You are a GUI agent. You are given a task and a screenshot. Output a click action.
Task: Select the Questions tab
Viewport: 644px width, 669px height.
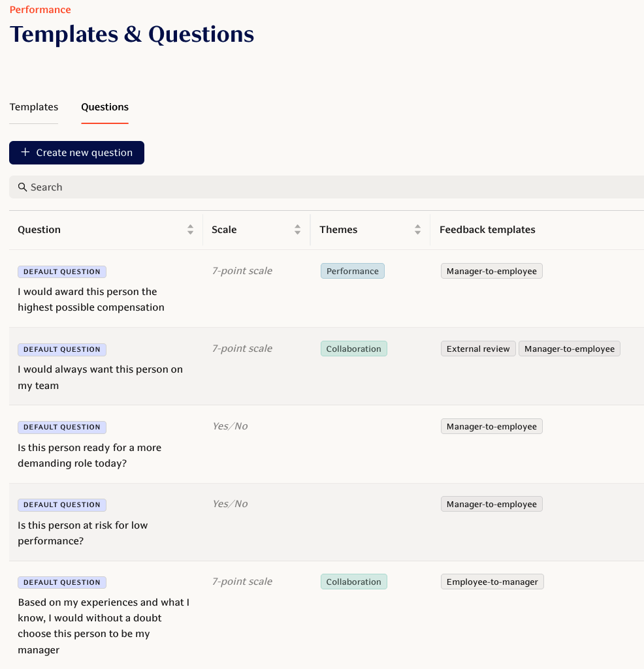(x=105, y=107)
